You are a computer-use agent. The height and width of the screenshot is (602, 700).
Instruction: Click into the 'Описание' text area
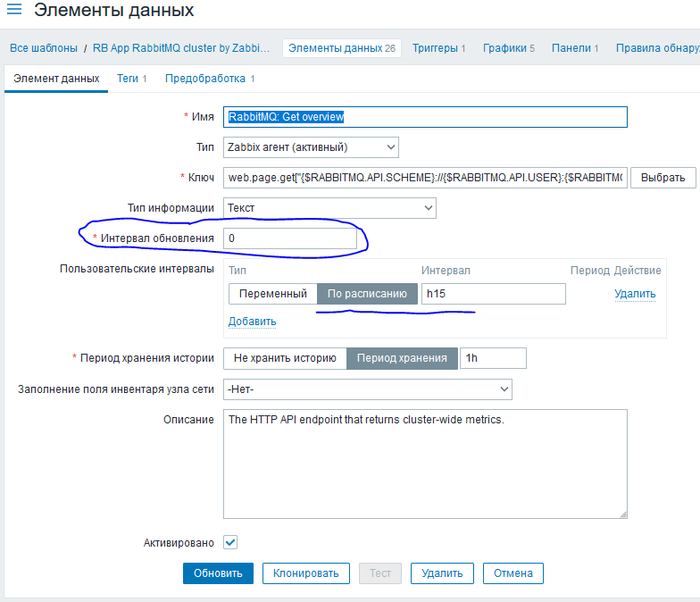(x=425, y=464)
